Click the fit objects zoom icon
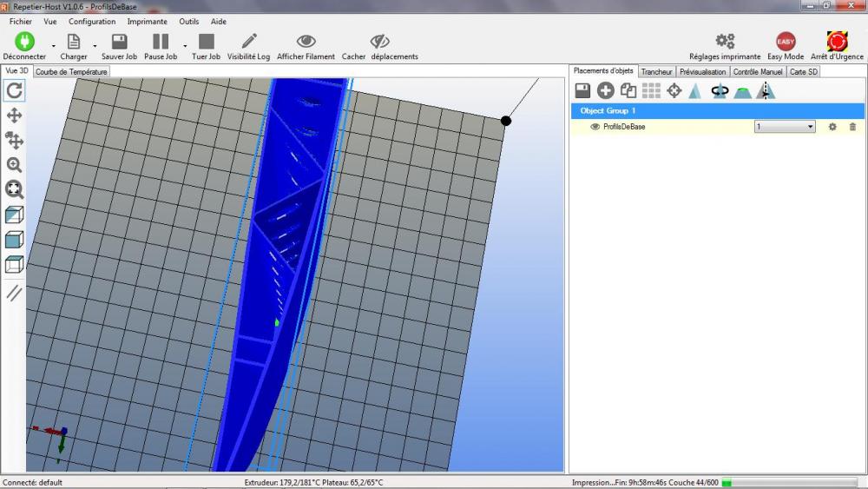868x489 pixels. [x=14, y=189]
